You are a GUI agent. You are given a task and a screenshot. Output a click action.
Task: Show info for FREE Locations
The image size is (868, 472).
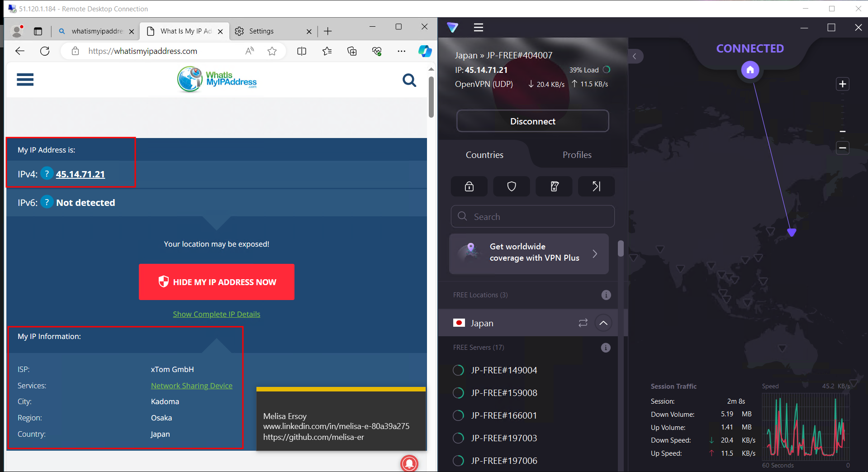(606, 295)
